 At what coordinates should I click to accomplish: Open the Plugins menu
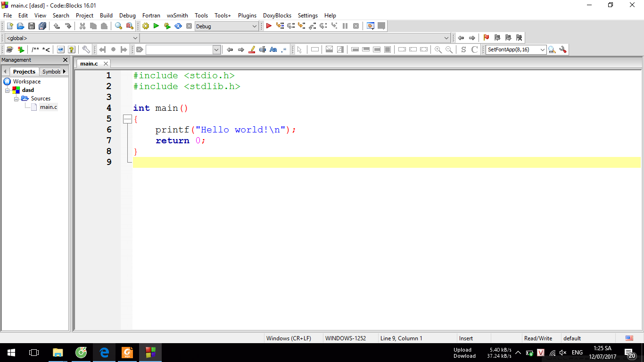point(247,15)
